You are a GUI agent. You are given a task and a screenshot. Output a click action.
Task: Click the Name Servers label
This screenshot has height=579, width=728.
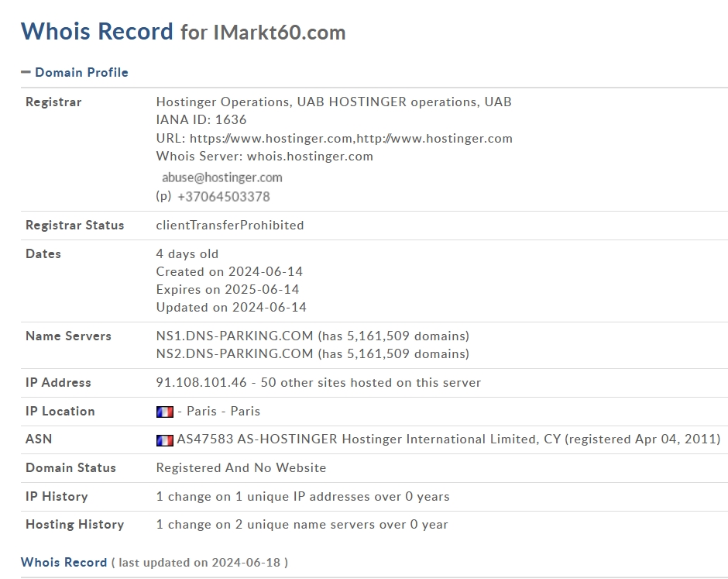[x=68, y=336]
